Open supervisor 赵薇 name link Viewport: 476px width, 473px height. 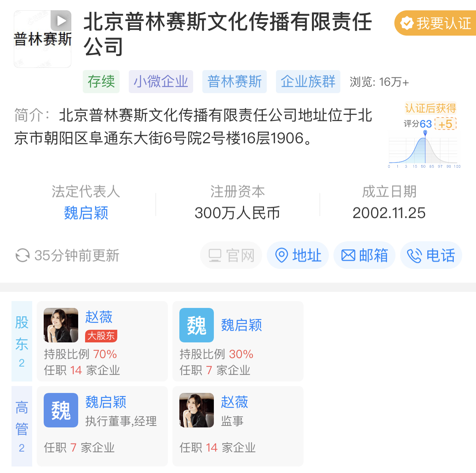click(x=235, y=402)
